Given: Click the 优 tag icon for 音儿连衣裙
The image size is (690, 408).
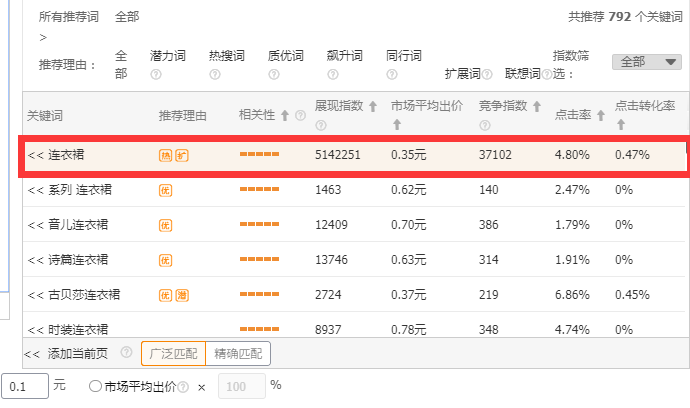Looking at the screenshot, I should click(x=165, y=225).
